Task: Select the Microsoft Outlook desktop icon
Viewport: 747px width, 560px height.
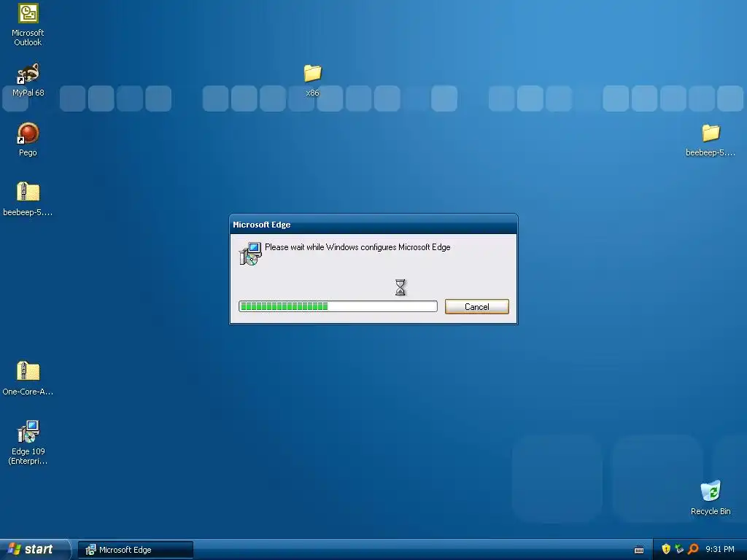Action: pyautogui.click(x=28, y=25)
